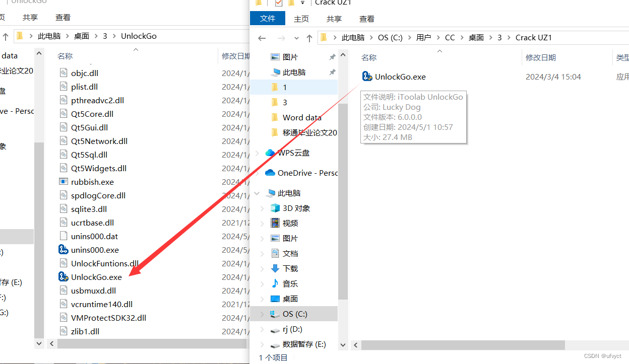Sort by 名称 column in UnlockGo window
Viewport: 629px width, 364px height.
click(65, 56)
